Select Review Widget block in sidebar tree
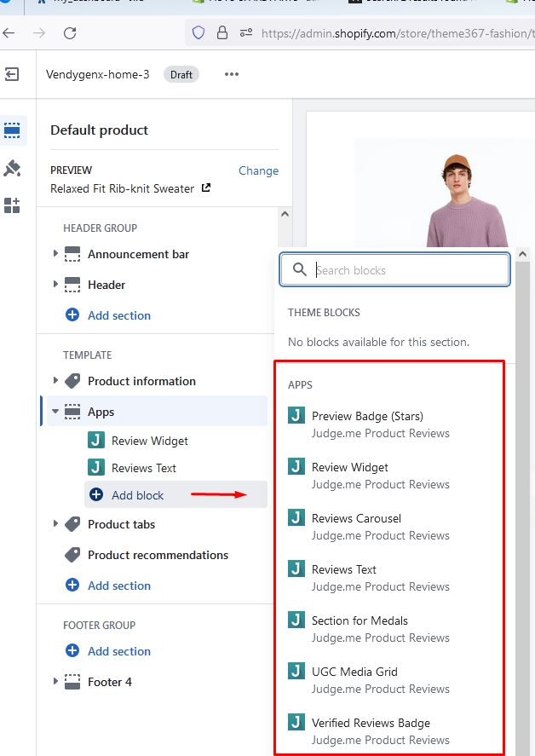The height and width of the screenshot is (756, 535). click(150, 441)
